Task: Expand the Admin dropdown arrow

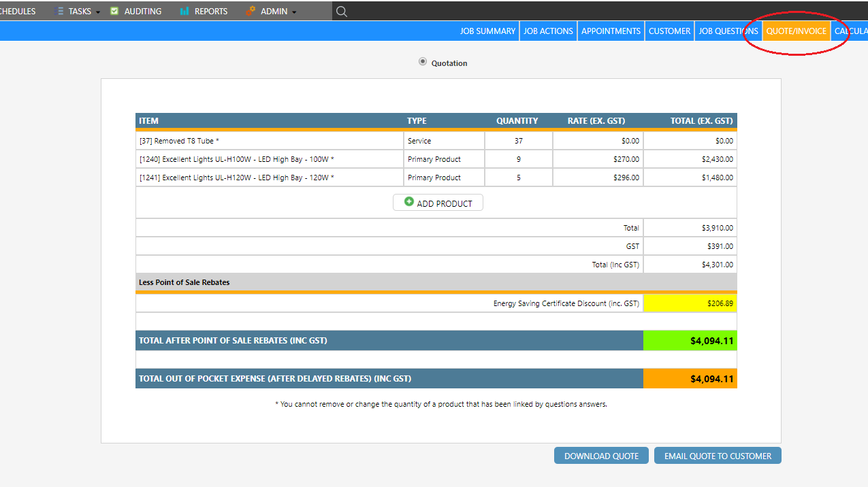Action: click(294, 12)
